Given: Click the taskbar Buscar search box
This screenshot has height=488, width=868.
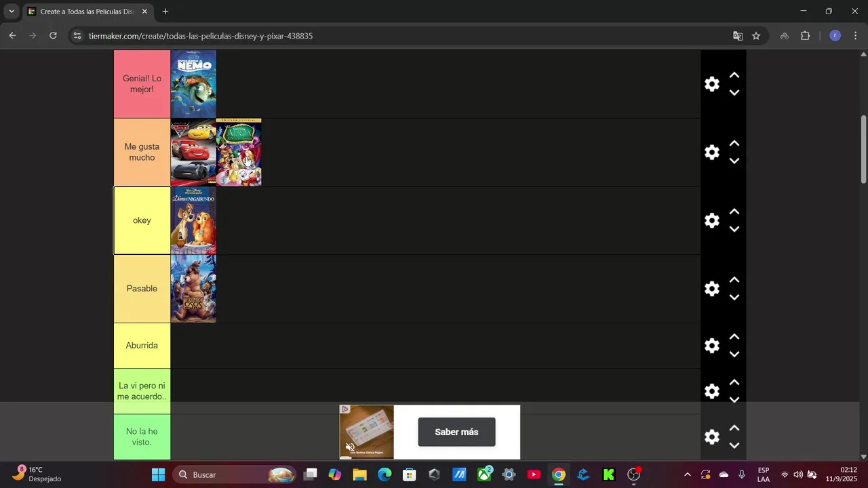Looking at the screenshot, I should 235,474.
